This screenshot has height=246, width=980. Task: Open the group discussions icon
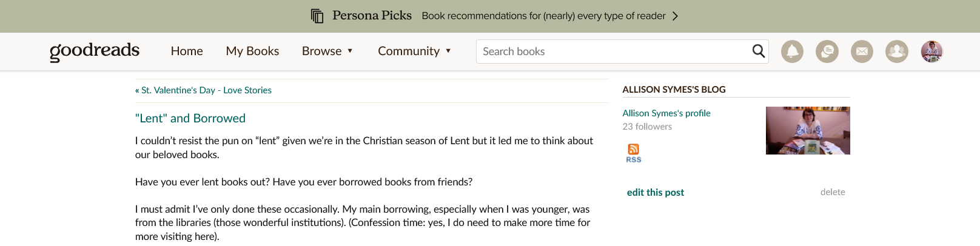click(x=827, y=52)
